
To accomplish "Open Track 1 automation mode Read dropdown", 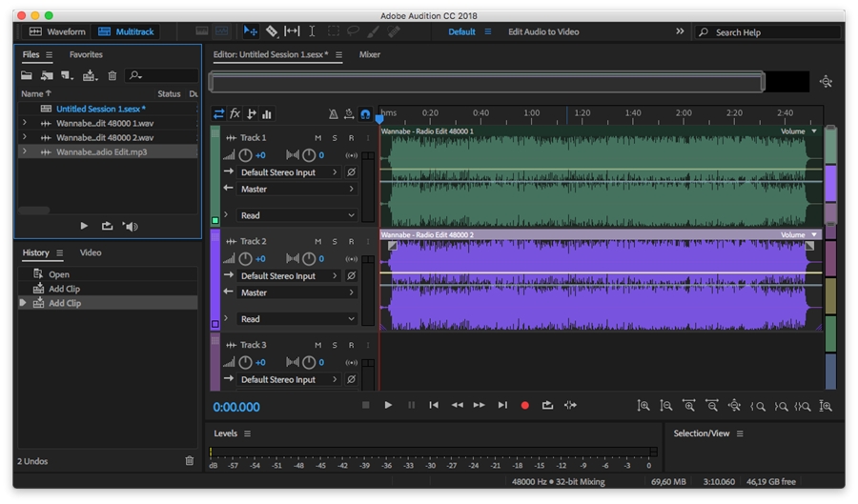I will pos(297,215).
